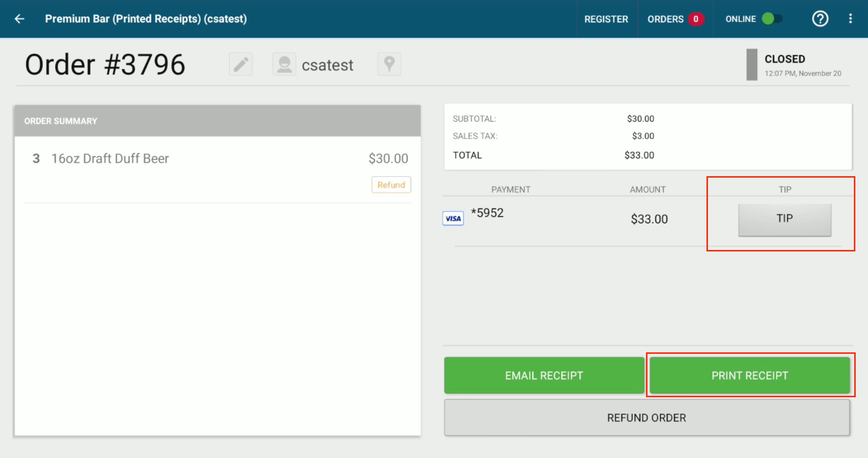Click PRINT RECEIPT
Image resolution: width=868 pixels, height=458 pixels.
(x=750, y=376)
